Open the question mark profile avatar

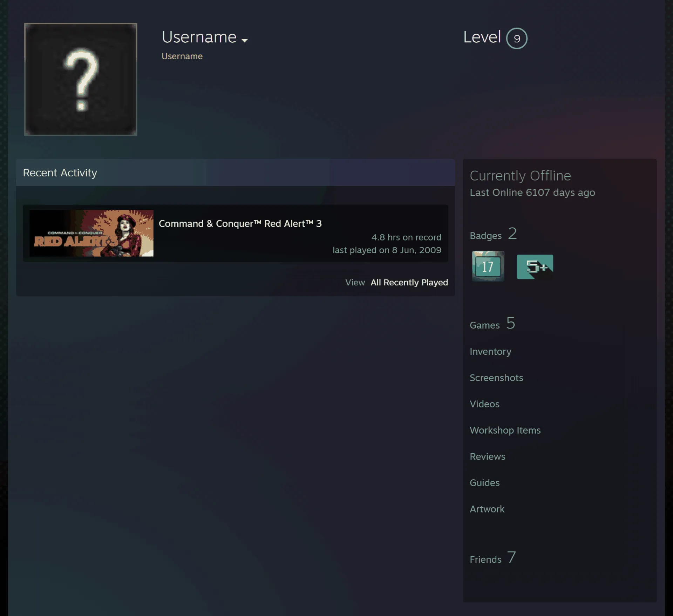coord(81,79)
